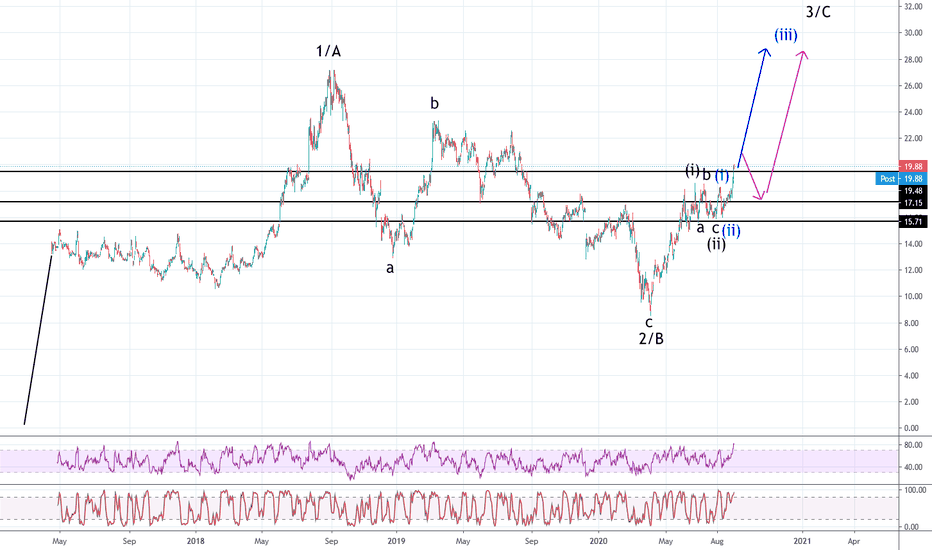Select the 15.71 horizontal line price tag
932x550 pixels.
tap(913, 222)
